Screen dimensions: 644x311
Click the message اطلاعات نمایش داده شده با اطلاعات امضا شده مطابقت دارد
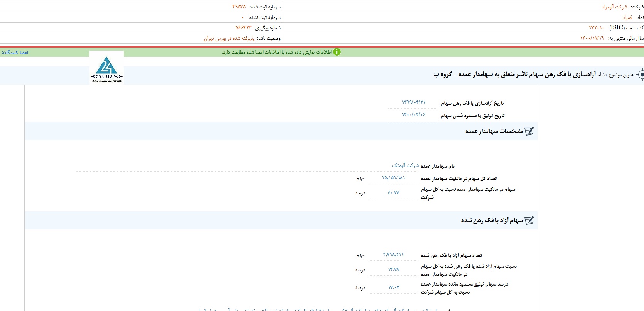pos(277,52)
